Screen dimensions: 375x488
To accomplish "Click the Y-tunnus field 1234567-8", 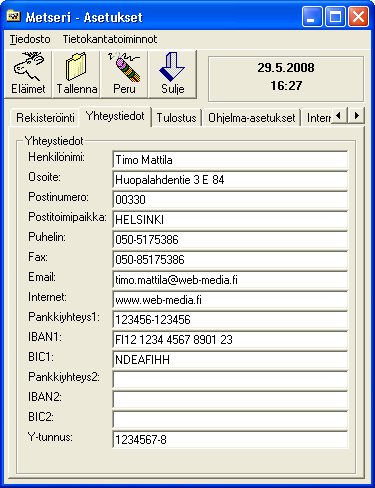I will click(230, 440).
